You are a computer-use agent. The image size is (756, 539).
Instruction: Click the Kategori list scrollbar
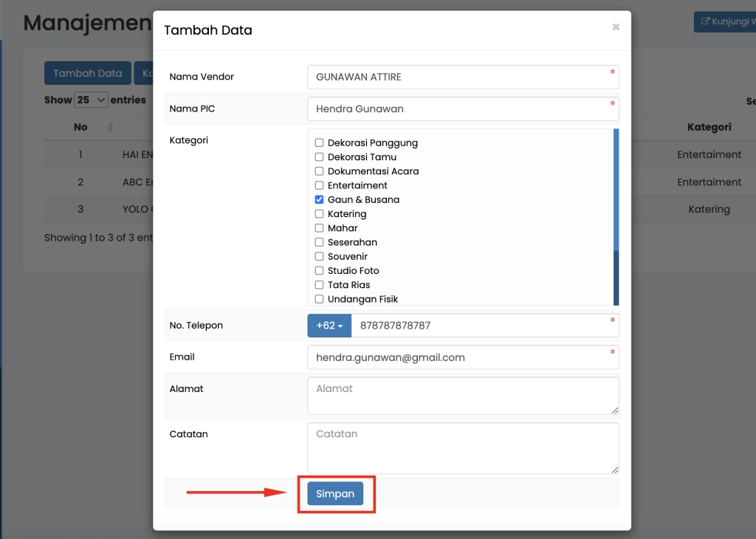pyautogui.click(x=616, y=222)
